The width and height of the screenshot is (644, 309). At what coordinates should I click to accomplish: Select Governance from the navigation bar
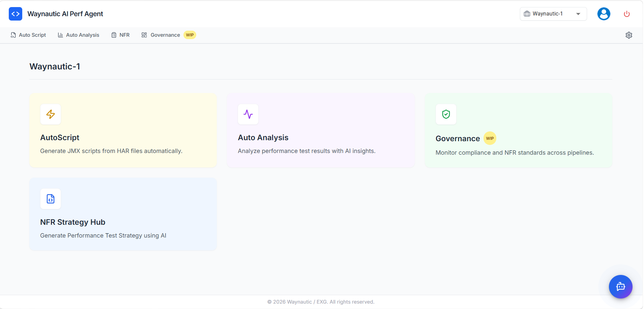[161, 35]
